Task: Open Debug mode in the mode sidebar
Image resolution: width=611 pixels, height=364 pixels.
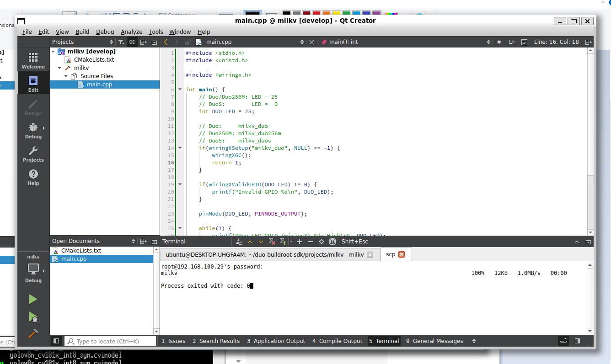Action: pos(33,130)
